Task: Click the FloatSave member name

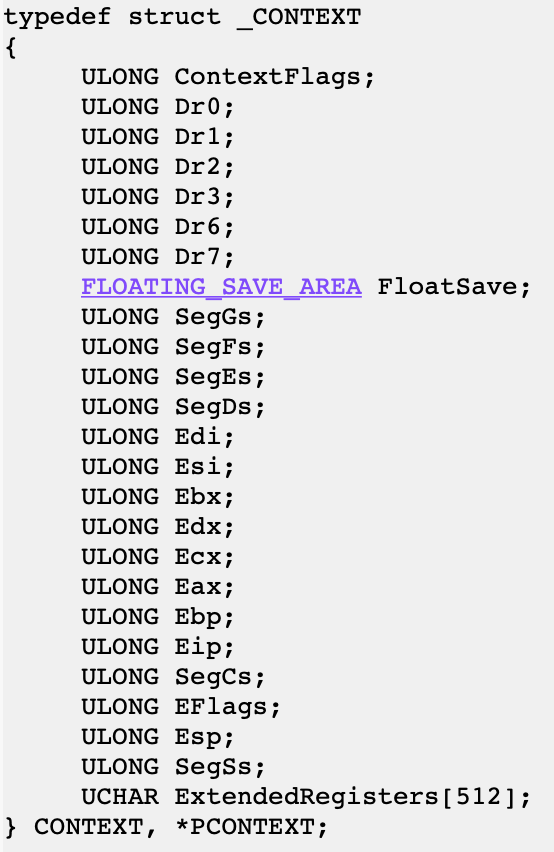Action: tap(447, 287)
